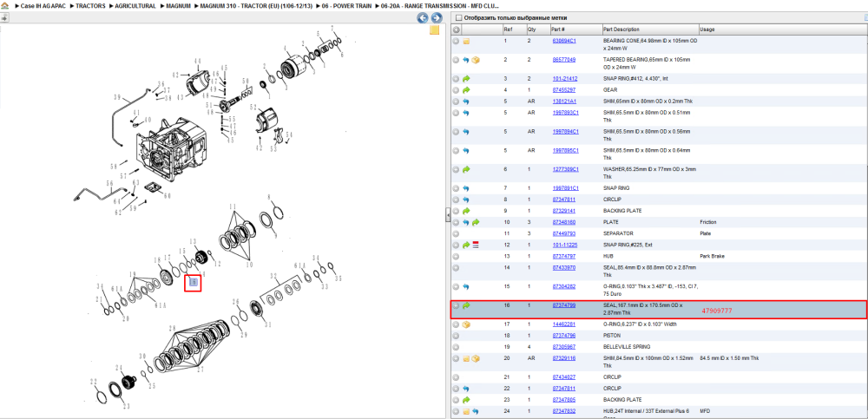Viewport: 868px width, 419px height.
Task: Open part number link 86577049
Action: [x=564, y=60]
